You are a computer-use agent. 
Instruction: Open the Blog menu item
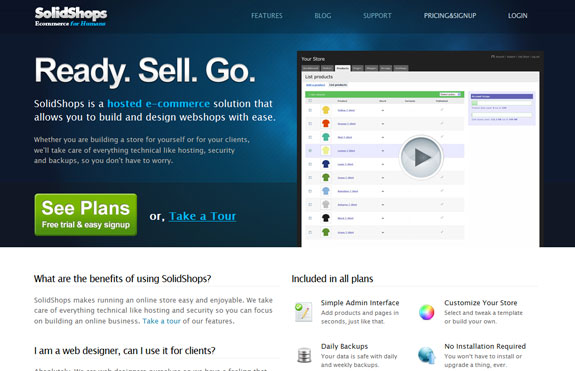pos(323,16)
